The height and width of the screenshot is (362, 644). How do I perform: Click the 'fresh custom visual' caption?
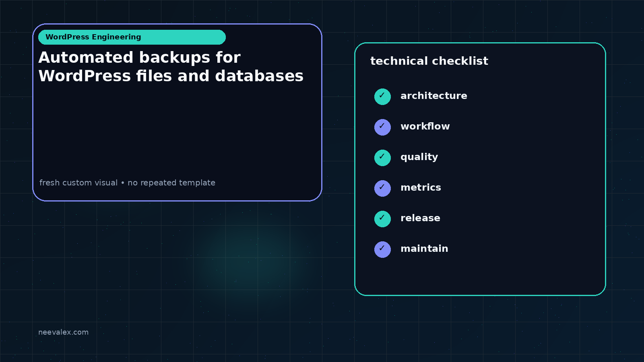127,183
